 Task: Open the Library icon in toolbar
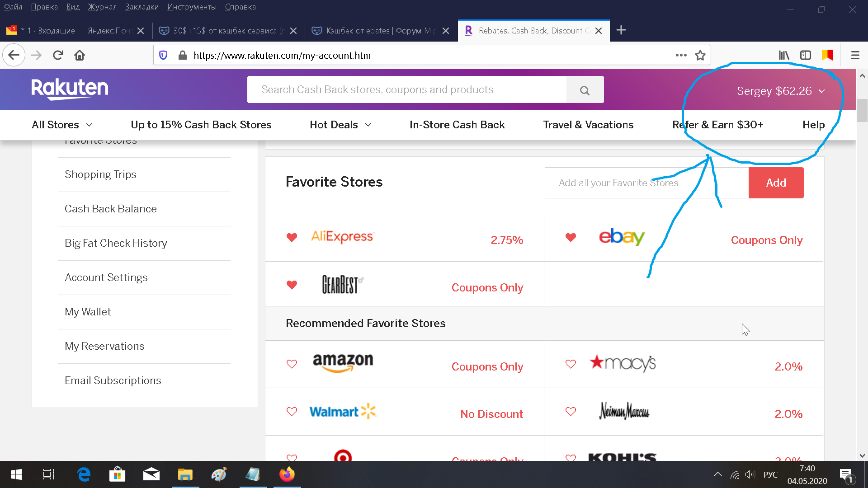(784, 56)
